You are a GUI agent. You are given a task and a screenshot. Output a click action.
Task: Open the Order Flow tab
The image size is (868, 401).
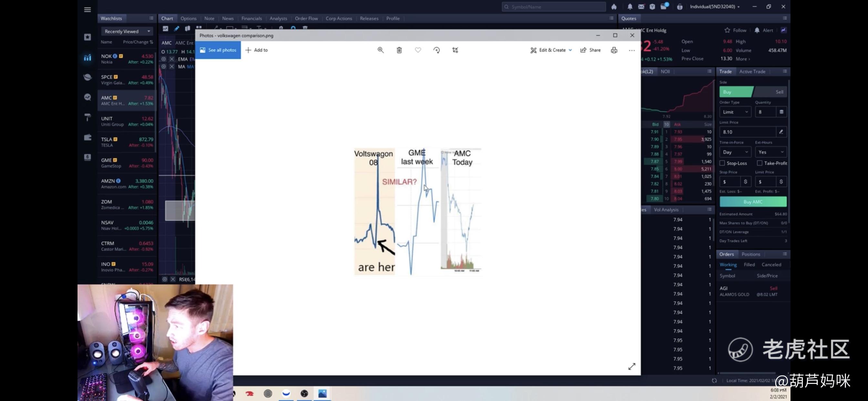click(x=306, y=18)
